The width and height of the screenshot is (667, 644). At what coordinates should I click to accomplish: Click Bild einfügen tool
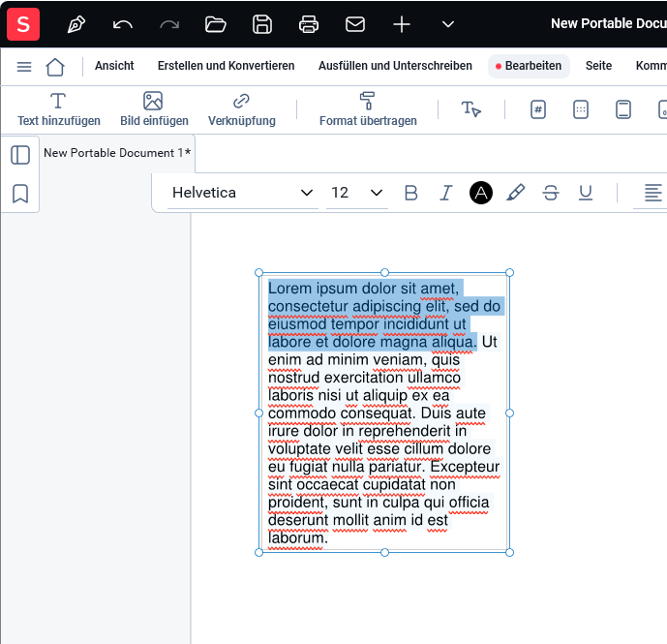click(x=154, y=109)
